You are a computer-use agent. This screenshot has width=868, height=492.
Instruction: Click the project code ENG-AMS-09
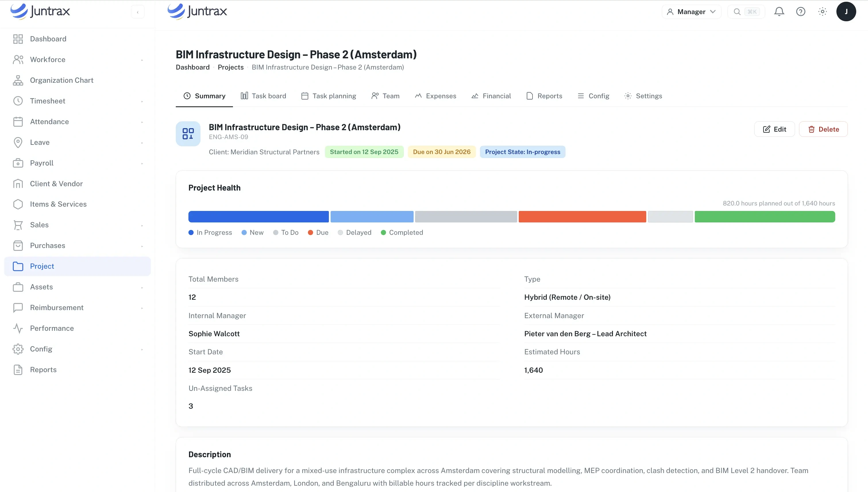228,137
